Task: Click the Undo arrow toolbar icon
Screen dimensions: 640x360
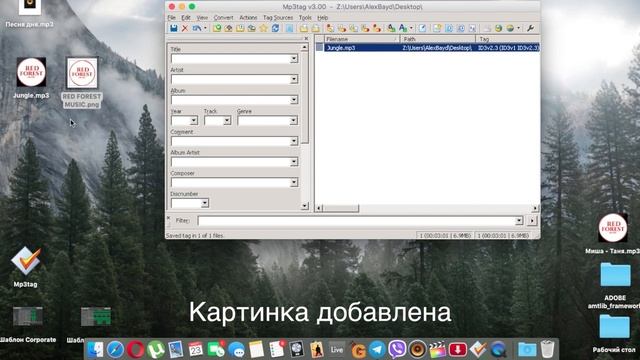Action: click(x=197, y=28)
